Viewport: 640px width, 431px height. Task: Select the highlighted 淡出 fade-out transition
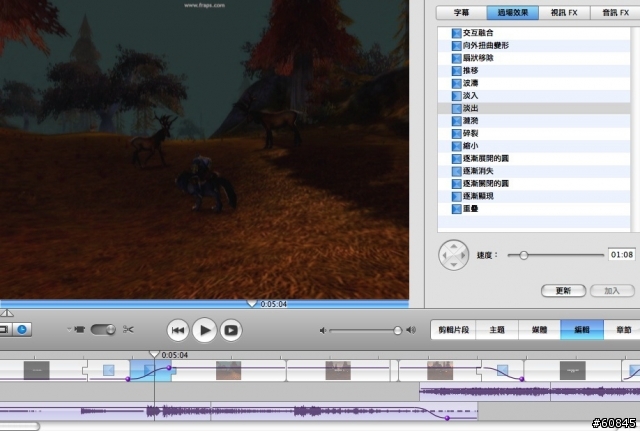tap(534, 108)
